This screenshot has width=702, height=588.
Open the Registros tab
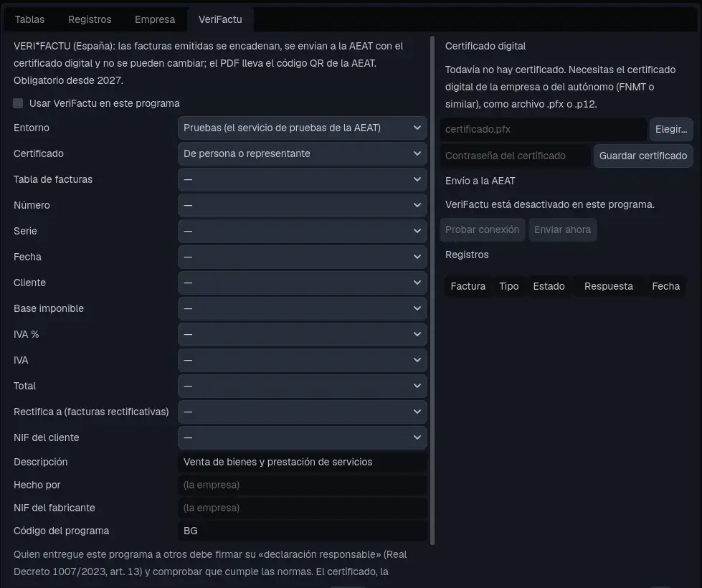pos(90,19)
